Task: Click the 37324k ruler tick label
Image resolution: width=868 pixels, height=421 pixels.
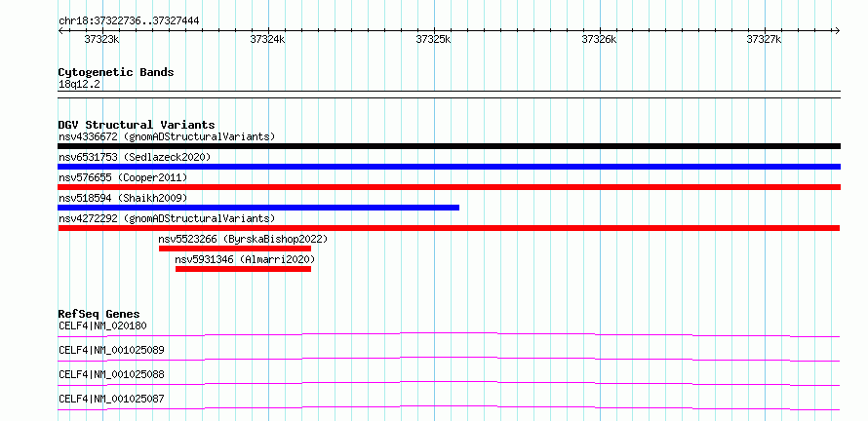Action: click(x=267, y=39)
